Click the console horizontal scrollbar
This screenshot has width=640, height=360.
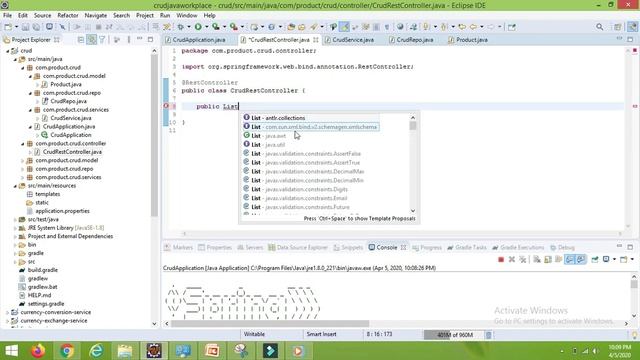point(269,324)
